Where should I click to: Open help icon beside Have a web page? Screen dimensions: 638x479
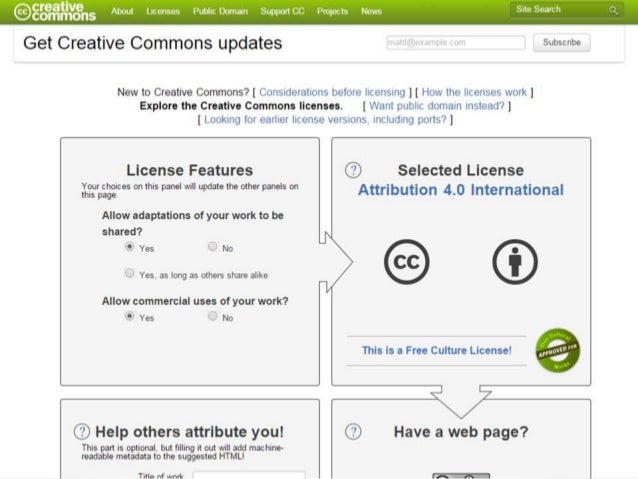[x=353, y=431]
